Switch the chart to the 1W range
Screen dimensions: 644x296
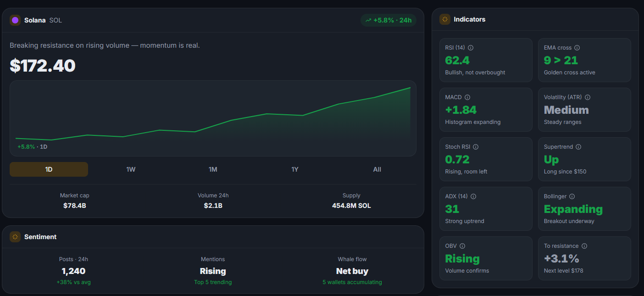(x=131, y=169)
